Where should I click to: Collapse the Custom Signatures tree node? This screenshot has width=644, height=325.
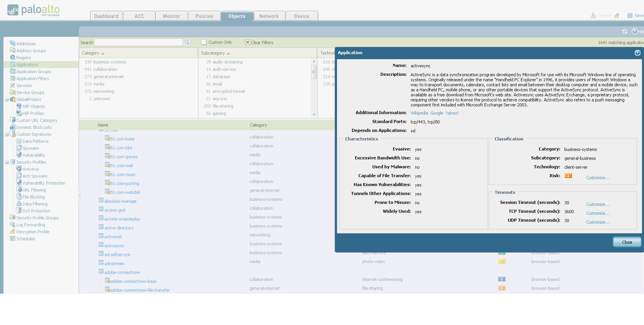click(x=7, y=134)
